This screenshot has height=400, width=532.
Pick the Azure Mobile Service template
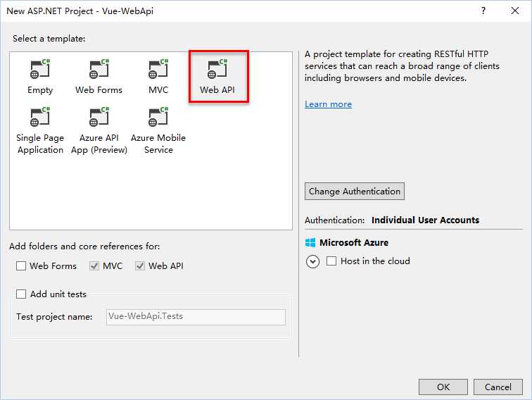tap(158, 118)
